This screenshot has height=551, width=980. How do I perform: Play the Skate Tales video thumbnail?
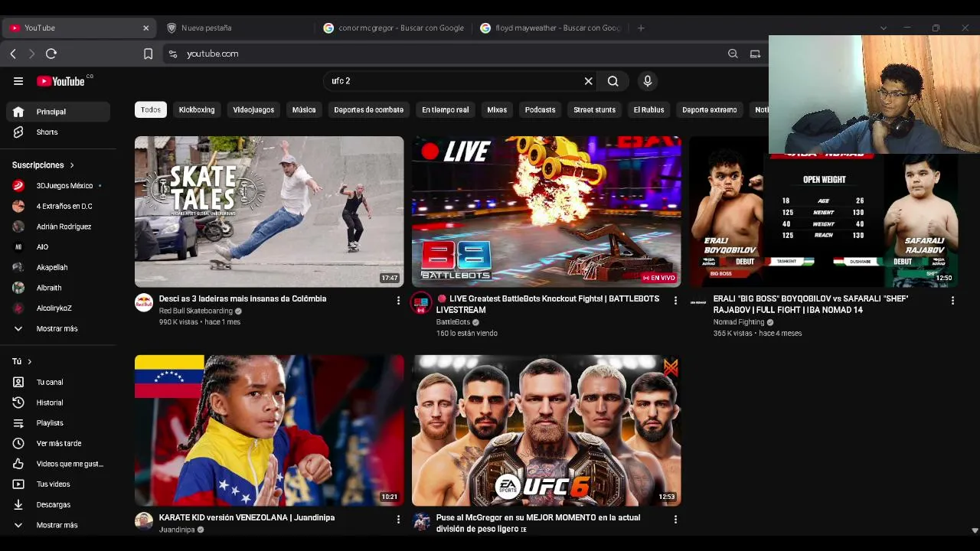269,212
